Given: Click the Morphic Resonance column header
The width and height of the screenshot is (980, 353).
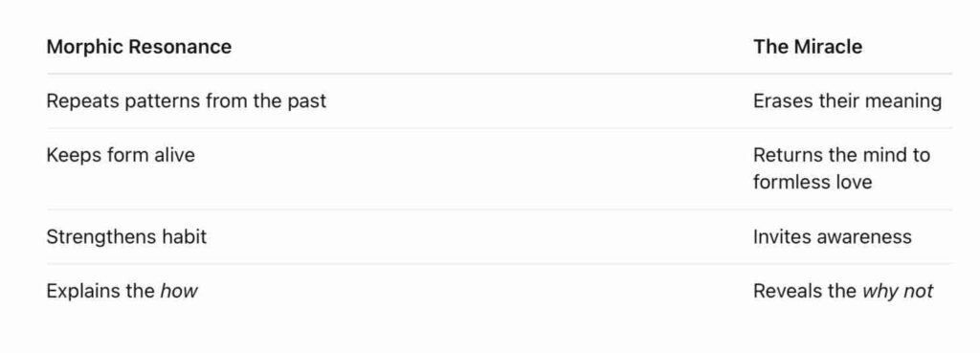Looking at the screenshot, I should pos(139,47).
